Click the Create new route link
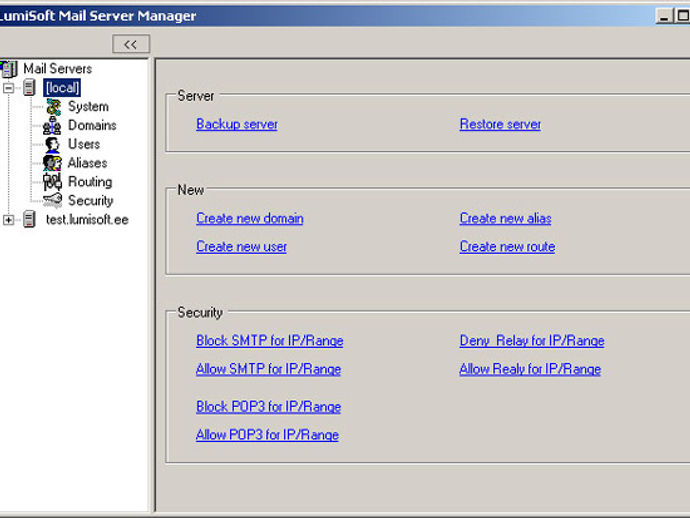Screen dimensions: 690x518 [507, 246]
